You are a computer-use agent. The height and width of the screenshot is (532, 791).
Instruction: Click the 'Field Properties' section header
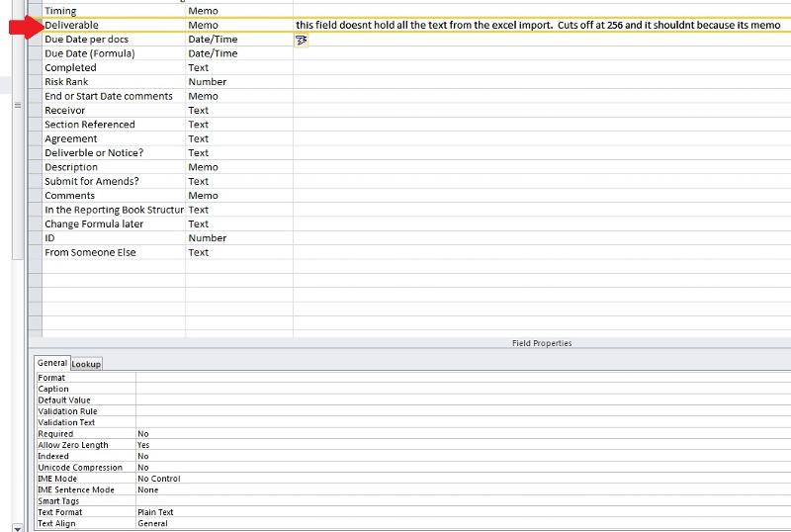click(542, 343)
